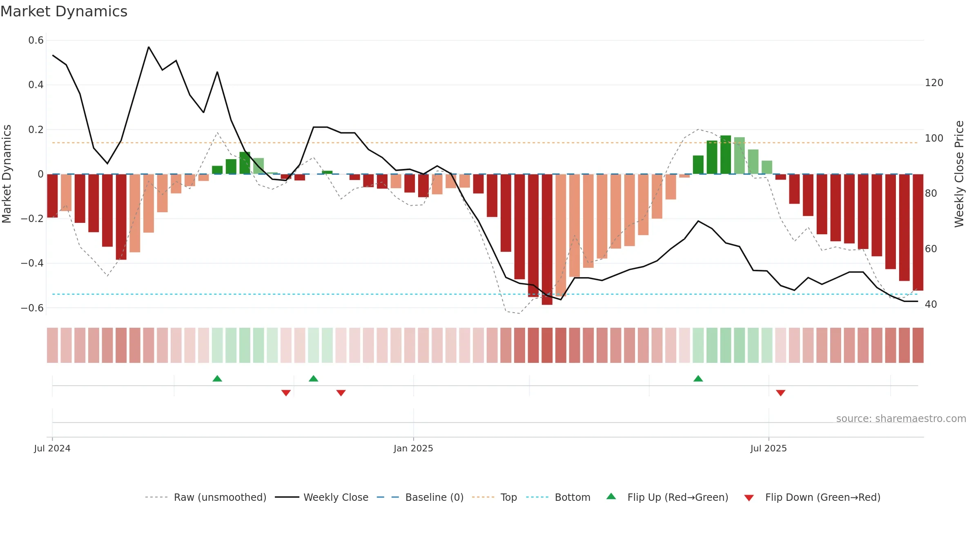Toggle the Weekly Close legend entry
980x551 pixels.
(x=322, y=497)
